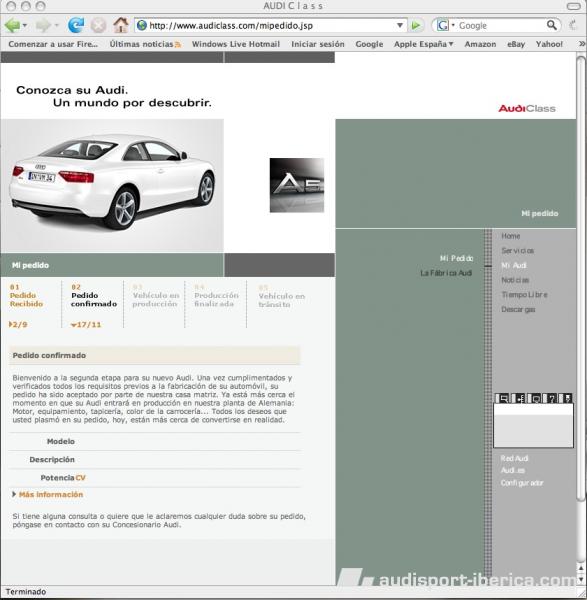This screenshot has height=600, width=587.
Task: Select the URL field audiclass.com/mipedido.jsp
Action: [x=271, y=26]
